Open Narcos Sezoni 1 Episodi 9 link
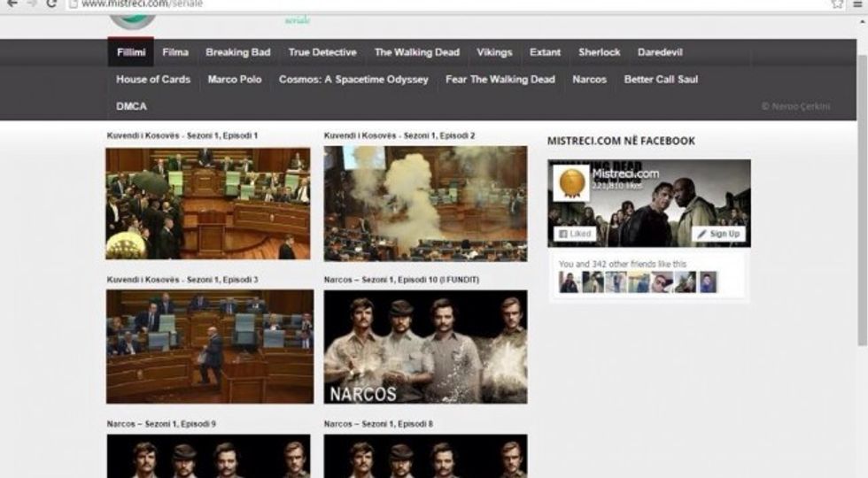This screenshot has height=478, width=868. point(161,424)
